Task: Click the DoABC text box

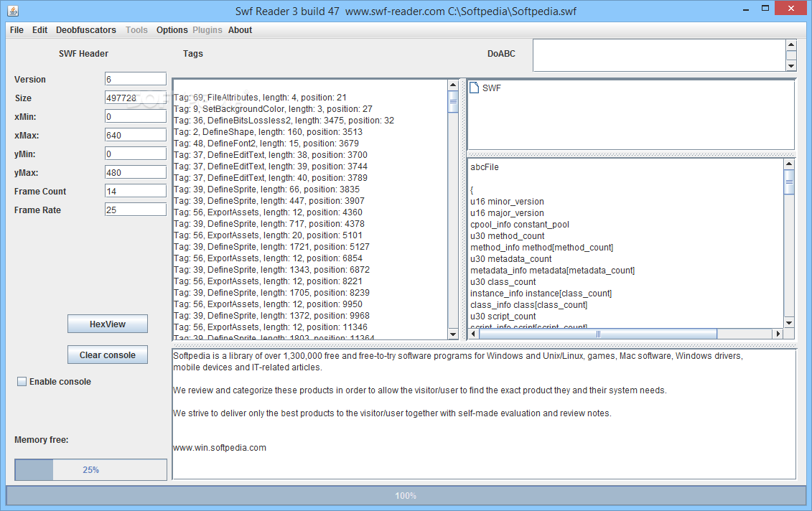Action: coord(659,55)
